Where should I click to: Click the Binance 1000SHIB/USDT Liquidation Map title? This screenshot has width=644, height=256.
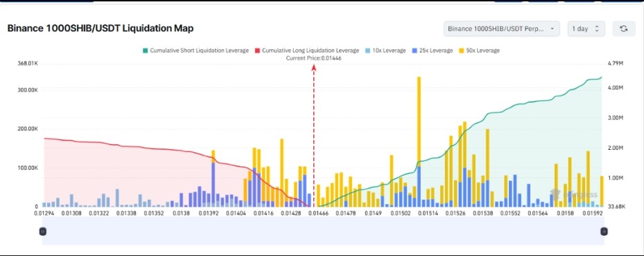(101, 28)
